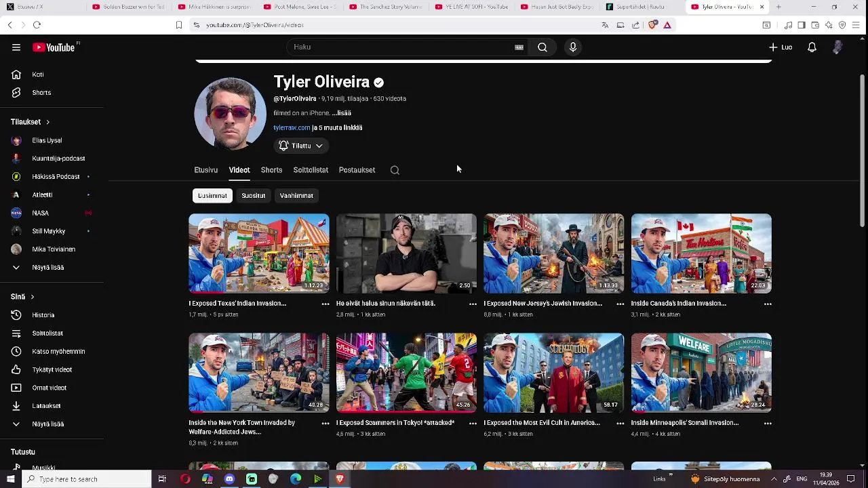Switch to the Postaukset channel tab
The width and height of the screenshot is (868, 488).
point(357,170)
